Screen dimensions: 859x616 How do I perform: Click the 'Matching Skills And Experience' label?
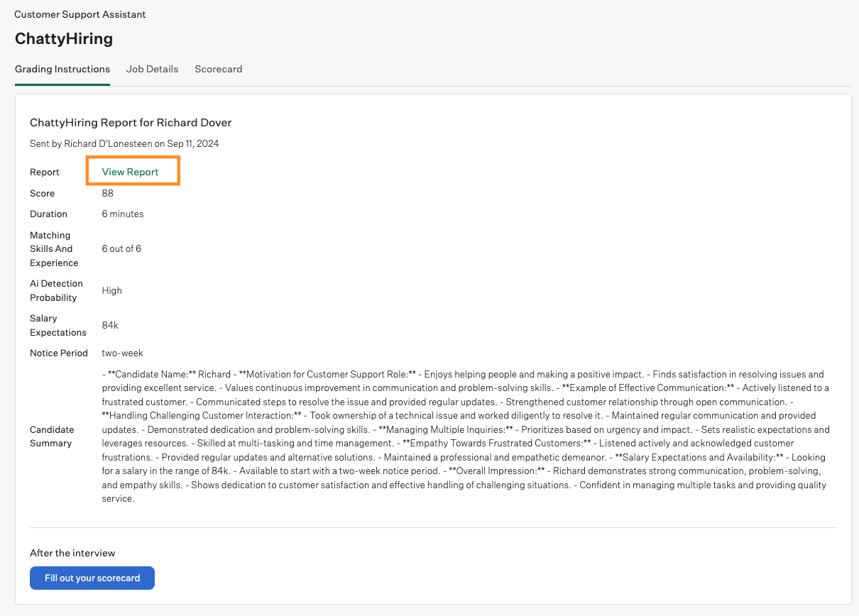[54, 248]
